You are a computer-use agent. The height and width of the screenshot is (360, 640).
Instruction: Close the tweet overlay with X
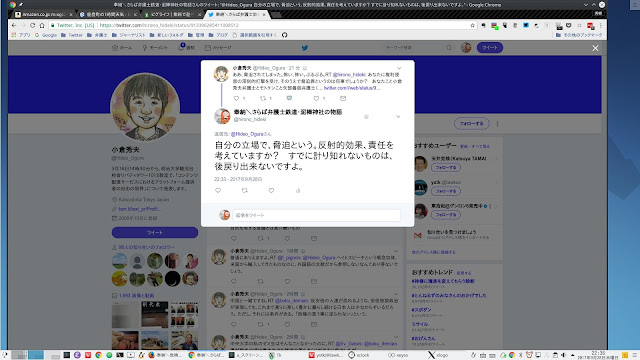coord(596,48)
